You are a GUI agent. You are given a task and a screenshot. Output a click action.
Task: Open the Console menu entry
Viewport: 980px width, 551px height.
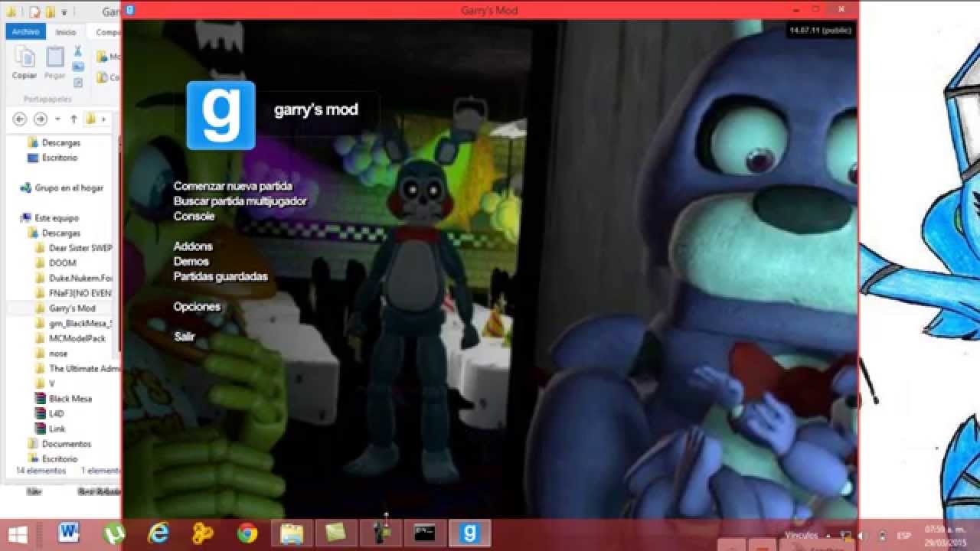pos(194,217)
